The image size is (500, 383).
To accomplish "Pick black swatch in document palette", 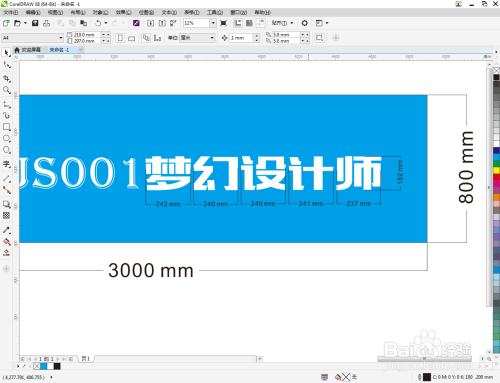I will [x=57, y=366].
